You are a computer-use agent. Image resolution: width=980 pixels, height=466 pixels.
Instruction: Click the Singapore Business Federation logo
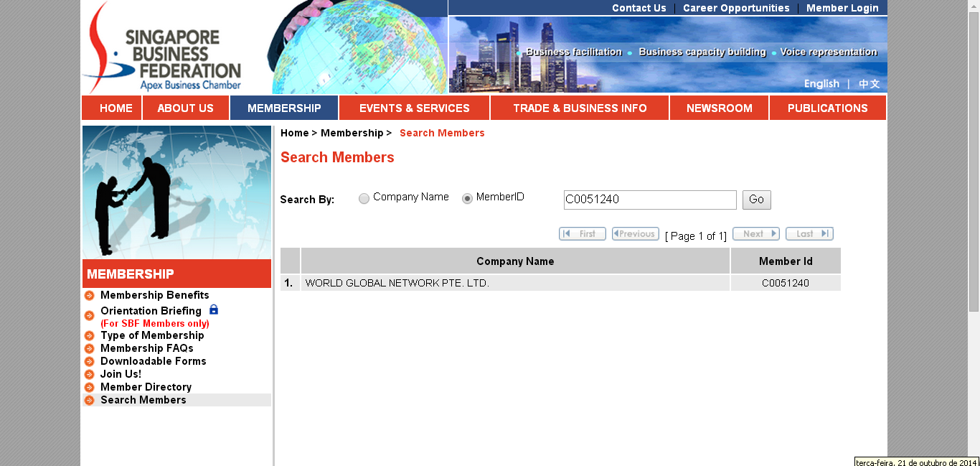click(162, 47)
